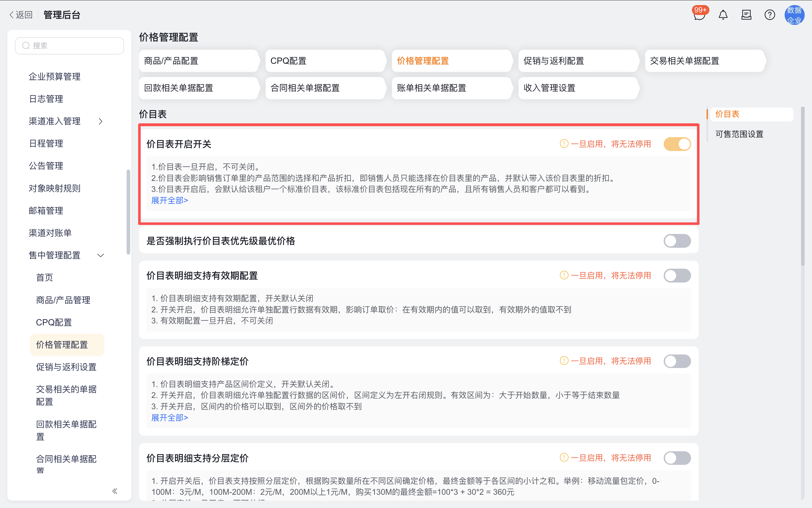This screenshot has width=812, height=508.
Task: Expand all text under 价目表明细支持阶梯定价
Action: pos(169,418)
